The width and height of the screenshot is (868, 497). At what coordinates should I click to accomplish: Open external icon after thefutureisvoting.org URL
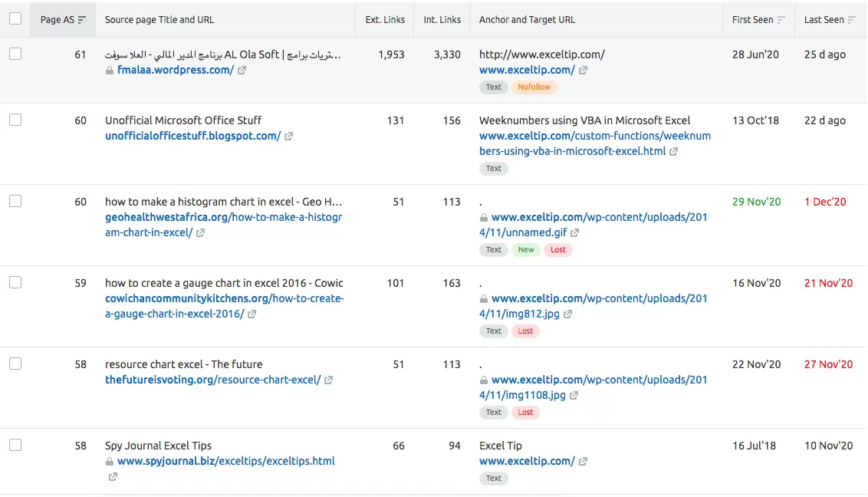pyautogui.click(x=328, y=380)
